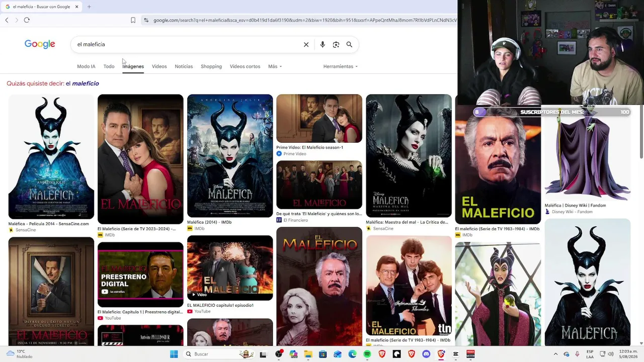This screenshot has height=362, width=644.
Task: Switch to the 'Videos' tab
Action: point(159,66)
